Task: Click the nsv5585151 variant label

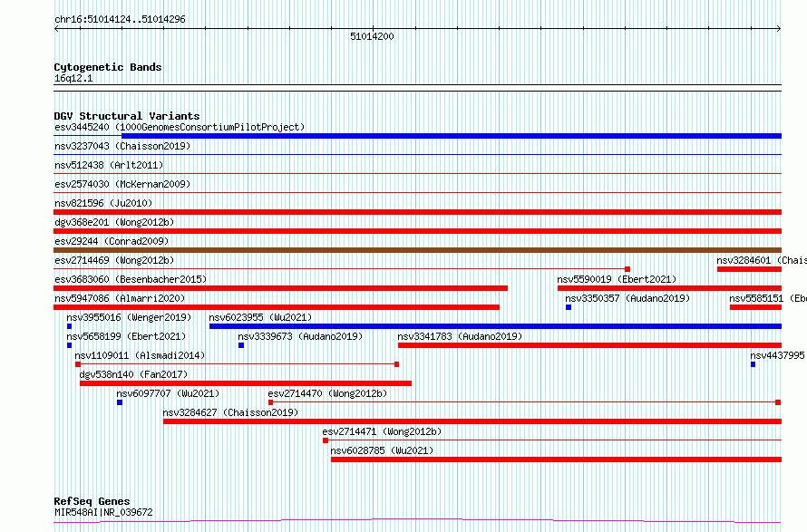Action: coord(768,298)
